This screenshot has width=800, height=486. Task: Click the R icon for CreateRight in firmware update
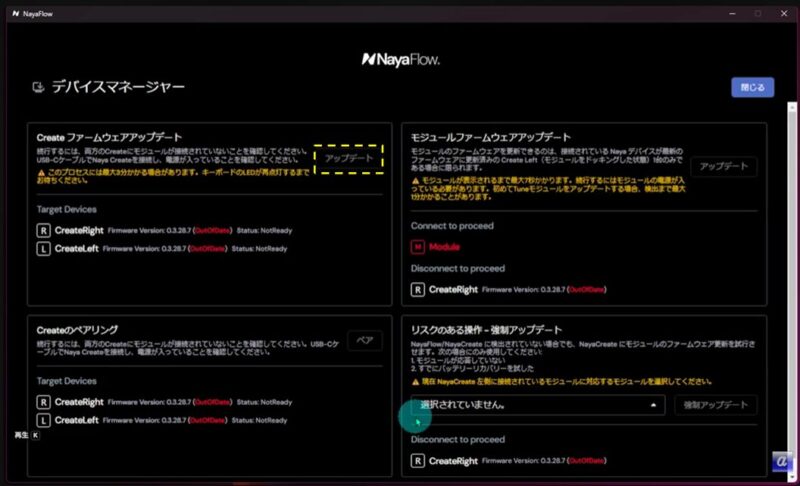tap(43, 230)
